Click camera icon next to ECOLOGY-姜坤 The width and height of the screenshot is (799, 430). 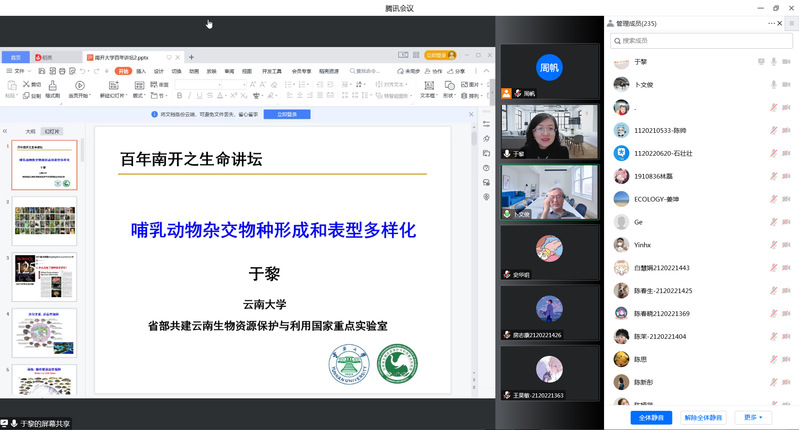point(787,198)
